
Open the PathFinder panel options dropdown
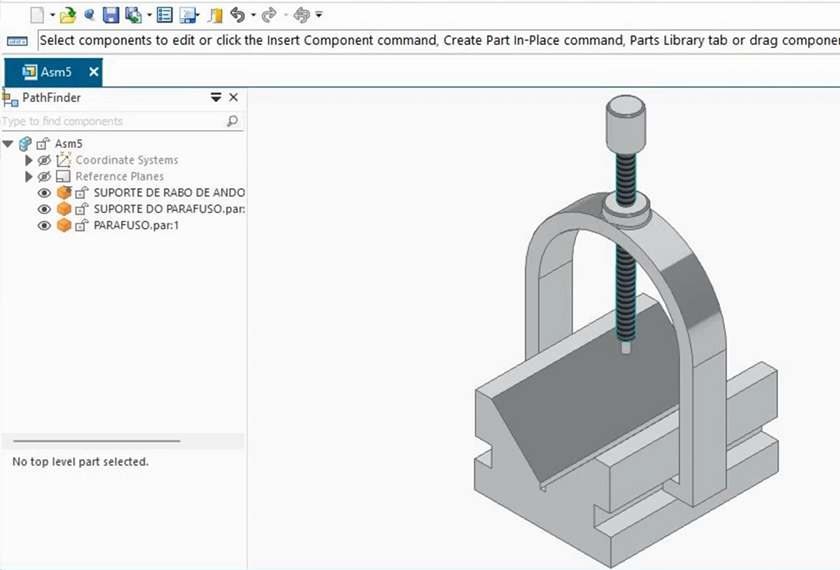[215, 98]
